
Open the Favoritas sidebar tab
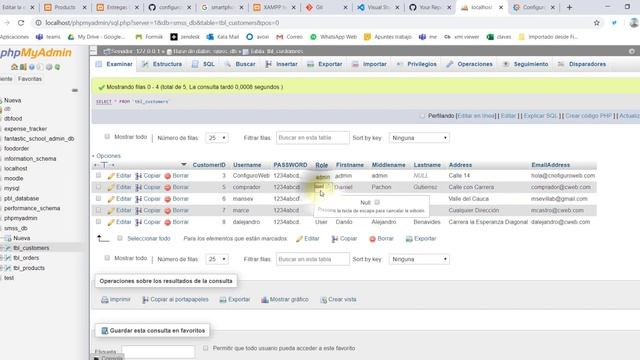[x=30, y=79]
